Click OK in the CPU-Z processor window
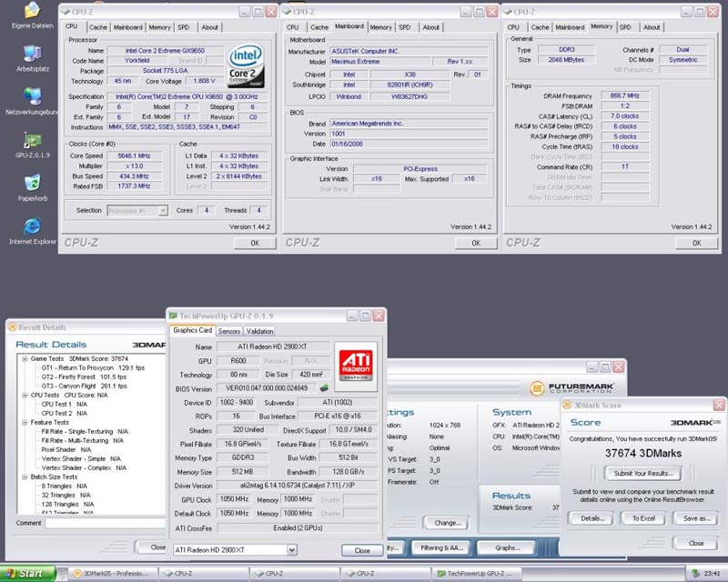Viewport: 728px width, 582px height. 255,243
